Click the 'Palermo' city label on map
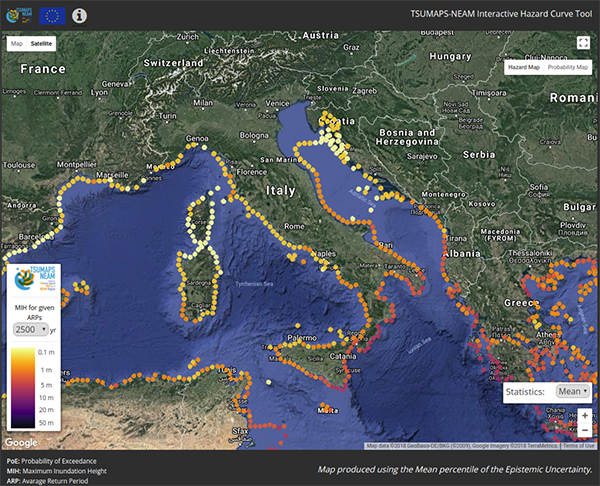Viewport: 600px width, 486px height. 302,338
